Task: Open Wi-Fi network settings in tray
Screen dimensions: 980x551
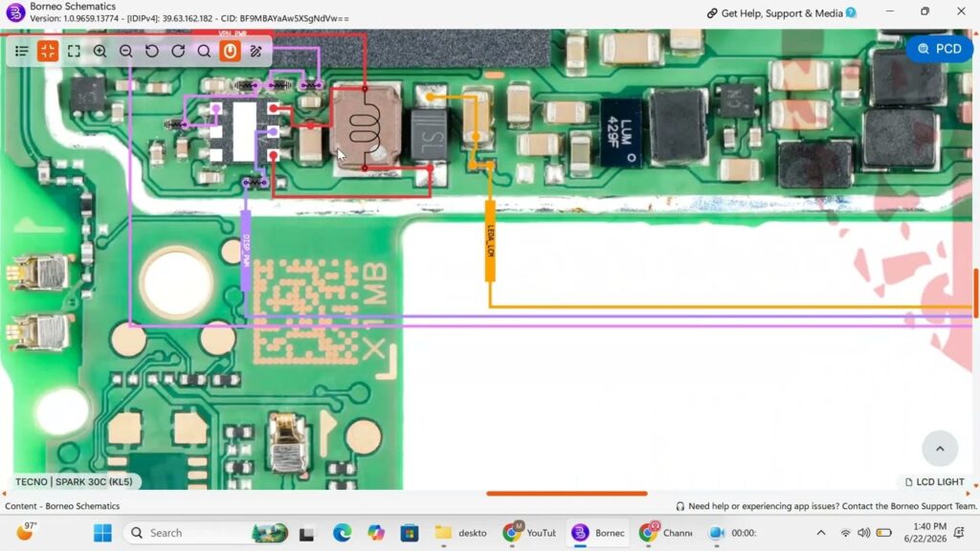Action: (845, 533)
